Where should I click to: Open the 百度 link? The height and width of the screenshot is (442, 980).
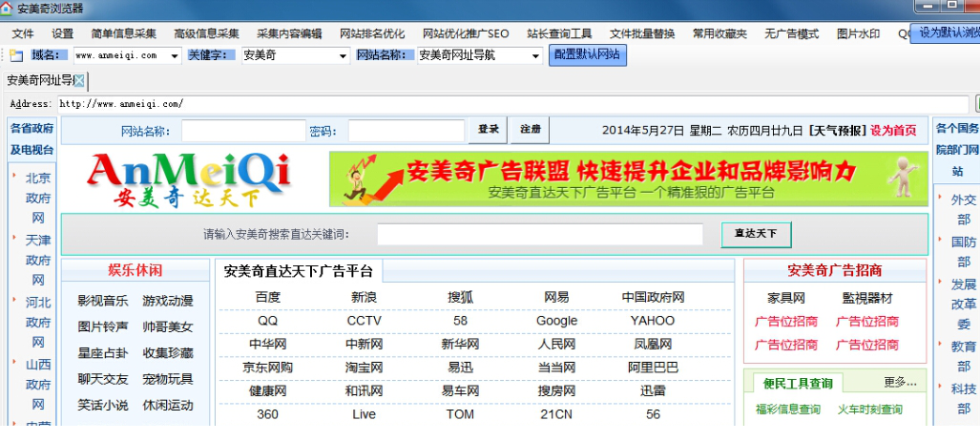click(x=267, y=297)
